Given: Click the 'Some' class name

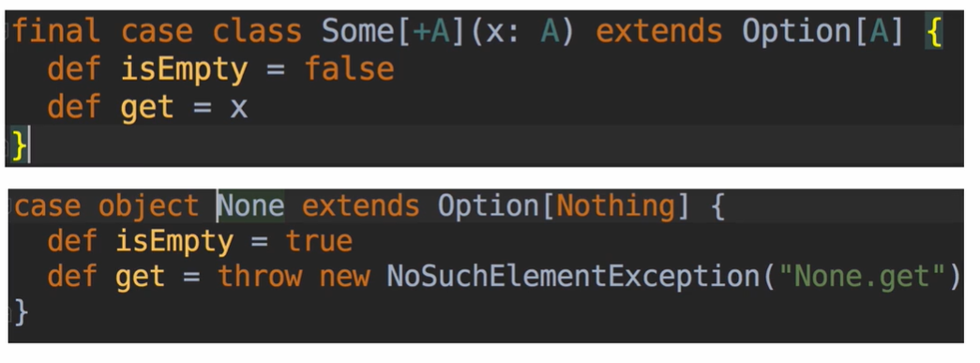Looking at the screenshot, I should point(358,31).
